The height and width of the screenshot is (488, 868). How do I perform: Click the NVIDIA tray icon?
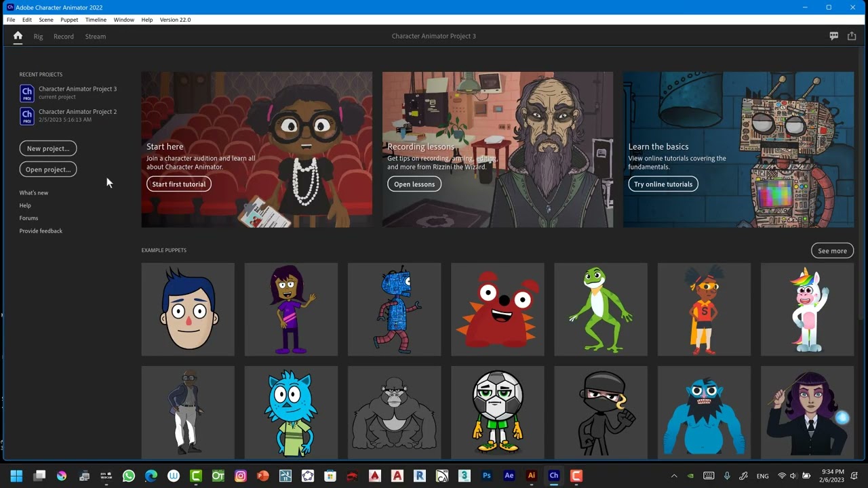[691, 476]
